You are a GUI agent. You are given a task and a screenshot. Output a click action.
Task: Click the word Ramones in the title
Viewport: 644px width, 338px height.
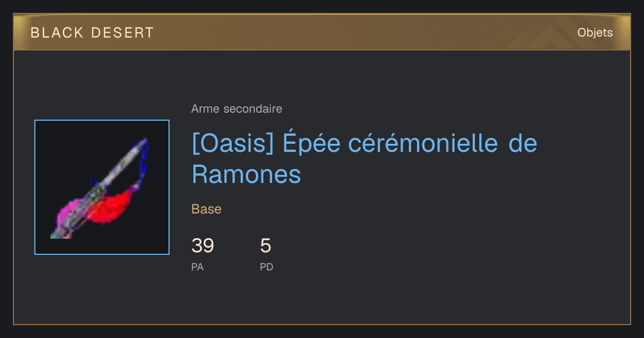click(246, 174)
